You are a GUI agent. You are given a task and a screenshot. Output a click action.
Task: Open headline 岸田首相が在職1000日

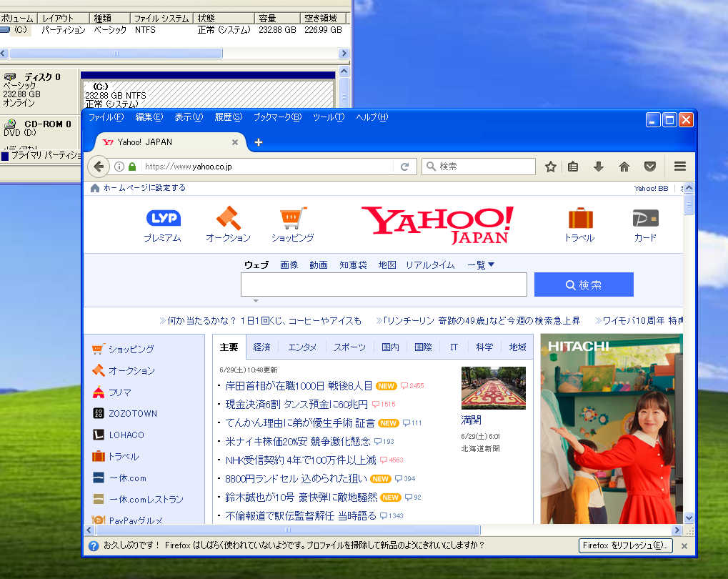coord(299,386)
